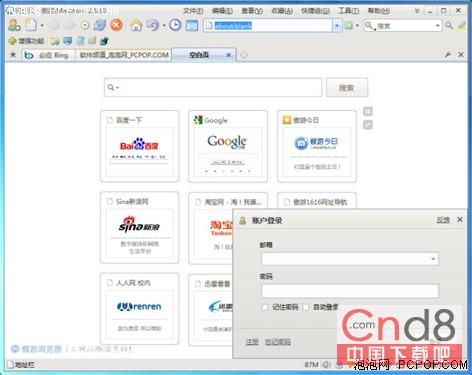Screen dimensions: 472x375
Task: Click the Home toolbar icon
Action: 136,25
